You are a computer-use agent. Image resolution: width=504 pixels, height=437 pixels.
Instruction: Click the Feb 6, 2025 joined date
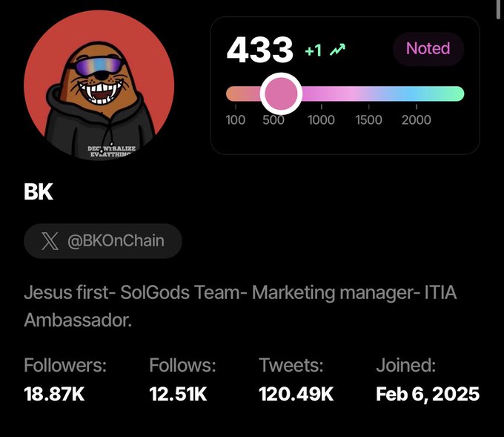click(428, 394)
